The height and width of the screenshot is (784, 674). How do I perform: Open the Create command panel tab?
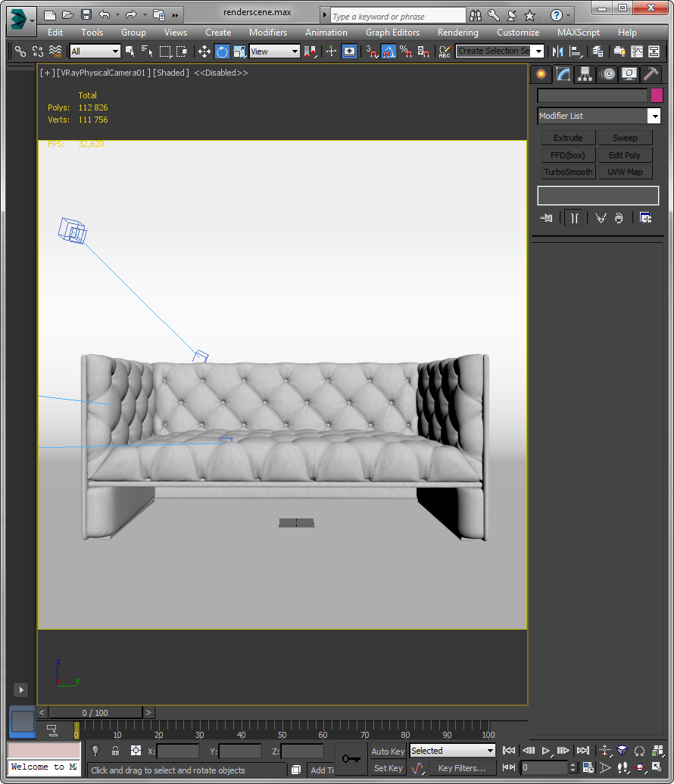[541, 74]
